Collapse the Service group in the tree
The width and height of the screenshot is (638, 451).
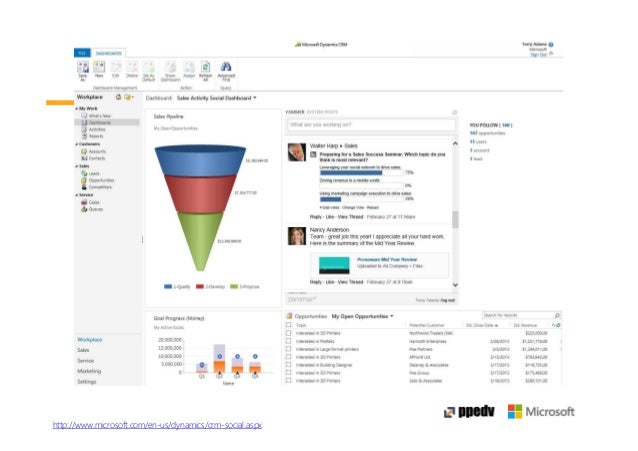[x=76, y=195]
